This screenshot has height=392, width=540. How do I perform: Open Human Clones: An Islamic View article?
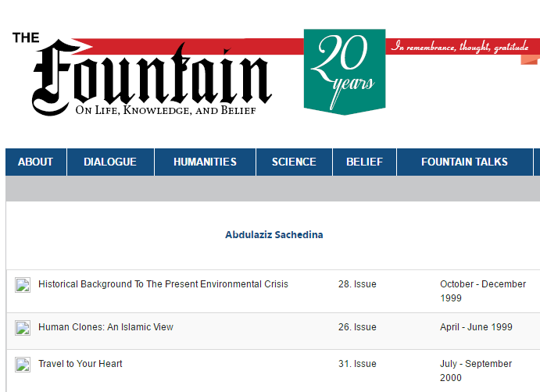[x=105, y=327]
